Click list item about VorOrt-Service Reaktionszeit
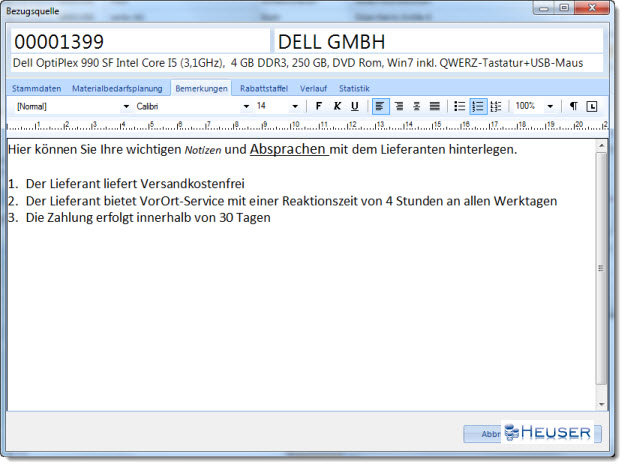Screen dimensions: 625x467 pyautogui.click(x=291, y=201)
